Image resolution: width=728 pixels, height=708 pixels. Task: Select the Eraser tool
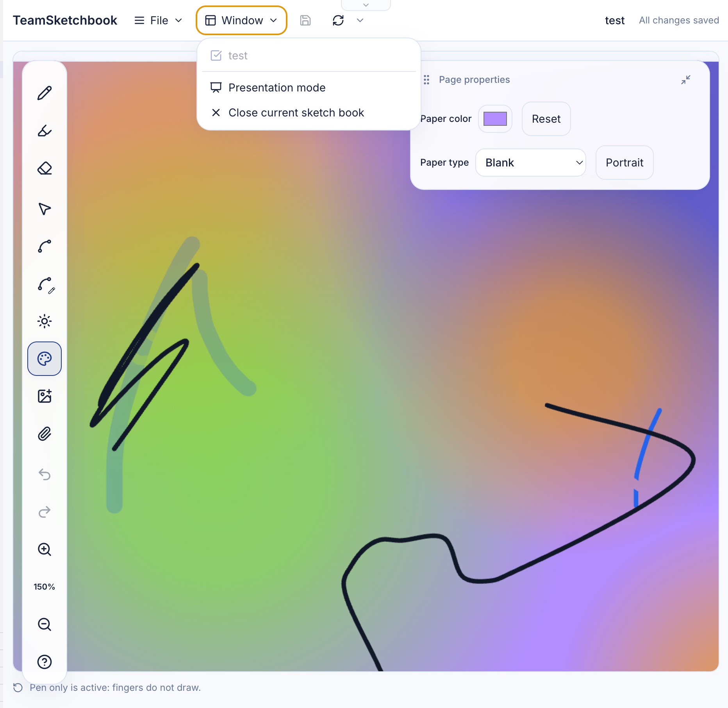[x=45, y=168]
